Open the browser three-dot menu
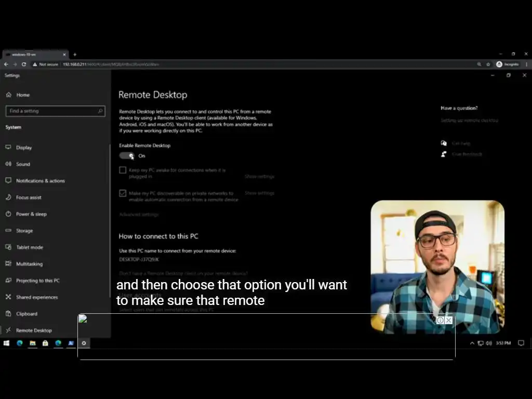This screenshot has height=399, width=532. tap(527, 64)
